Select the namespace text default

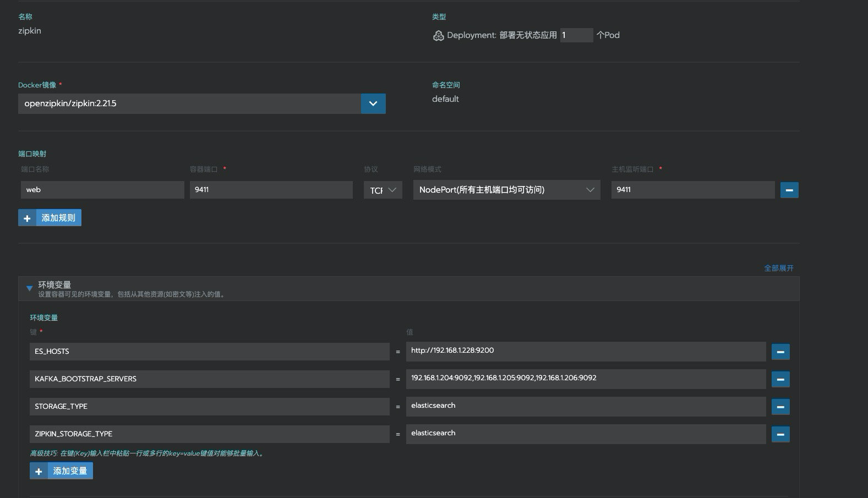click(445, 99)
